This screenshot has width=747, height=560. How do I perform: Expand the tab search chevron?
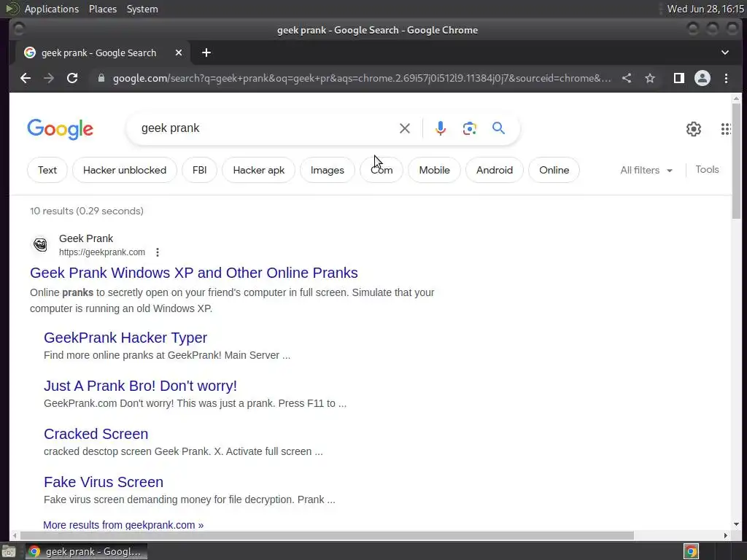click(724, 52)
